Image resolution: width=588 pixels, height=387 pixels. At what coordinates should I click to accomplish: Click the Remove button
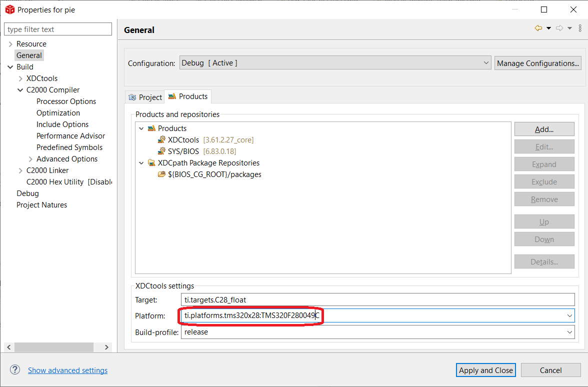point(544,199)
